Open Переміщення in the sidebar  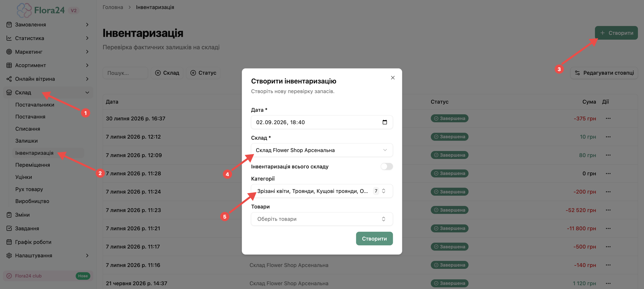click(32, 165)
